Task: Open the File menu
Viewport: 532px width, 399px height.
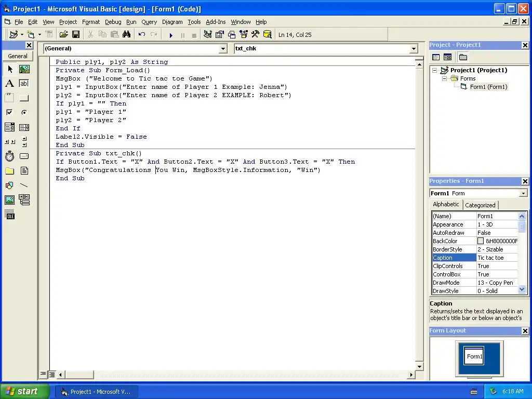Action: [19, 22]
